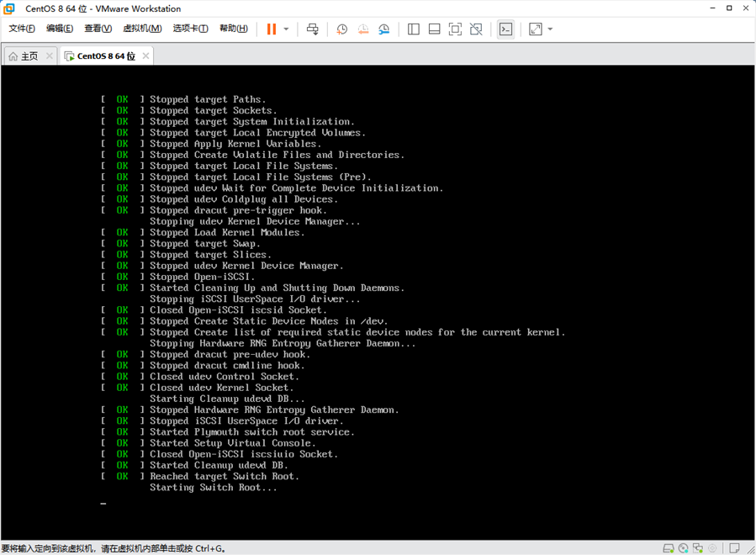Click 'Stopped udev Coldplug all Devices.' line
This screenshot has width=756, height=555.
pos(219,199)
